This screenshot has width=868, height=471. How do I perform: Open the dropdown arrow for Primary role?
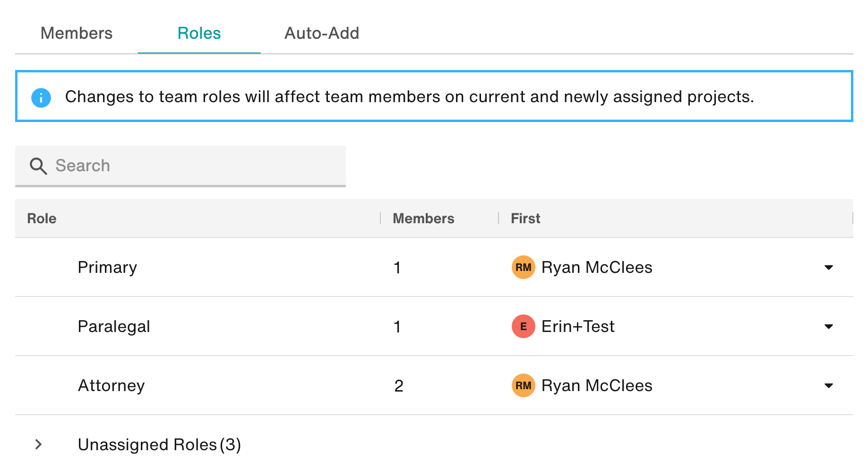point(828,268)
